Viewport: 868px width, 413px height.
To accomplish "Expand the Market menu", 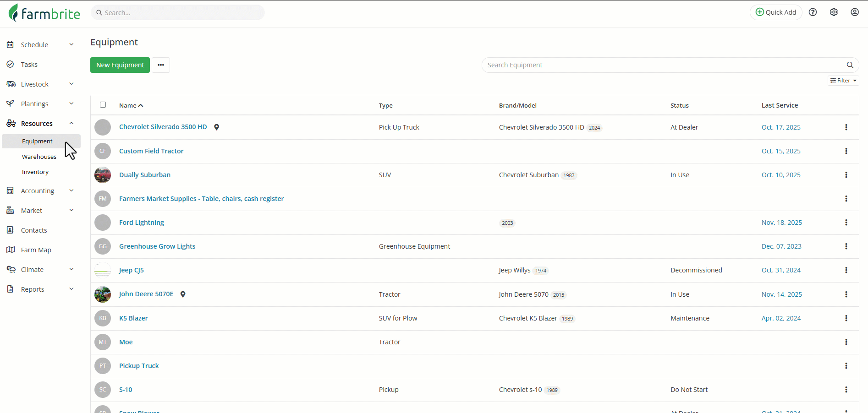I will point(71,210).
